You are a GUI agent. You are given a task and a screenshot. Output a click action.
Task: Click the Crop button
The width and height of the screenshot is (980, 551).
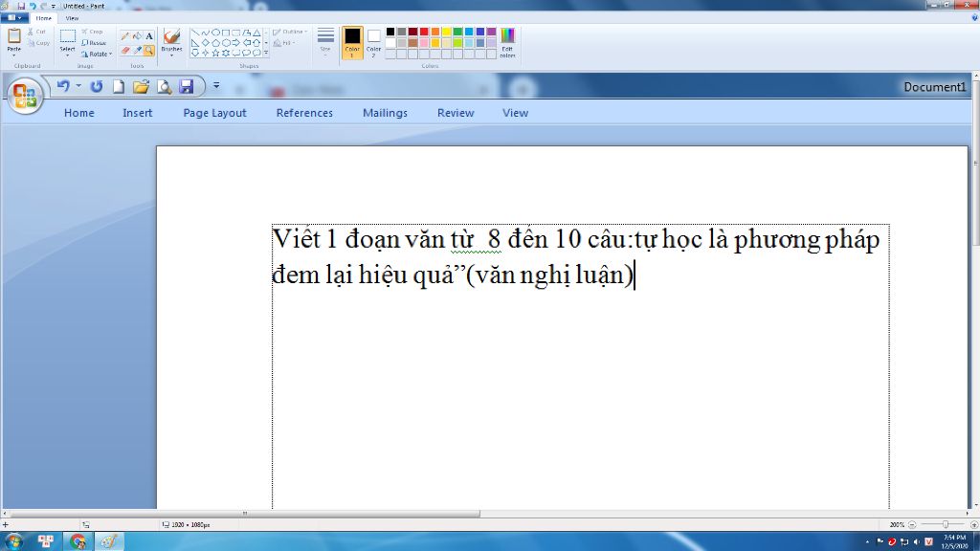pos(92,32)
